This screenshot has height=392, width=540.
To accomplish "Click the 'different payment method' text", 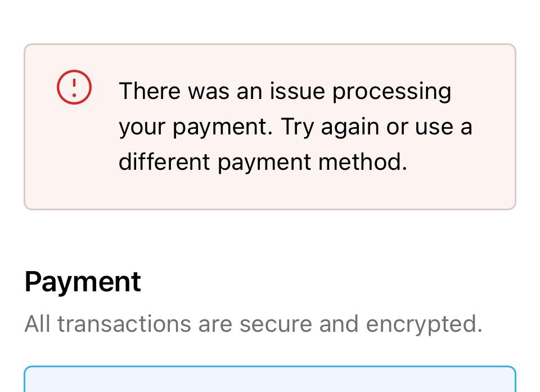I will (262, 163).
